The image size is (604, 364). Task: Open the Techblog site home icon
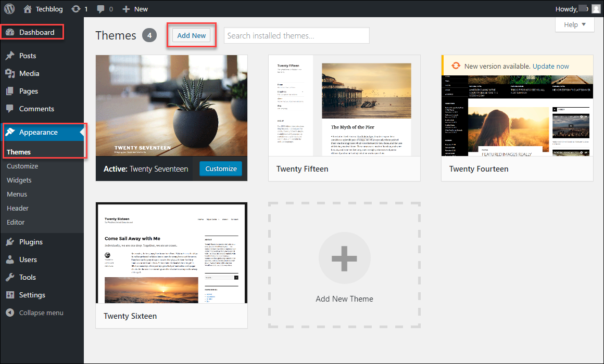pos(28,9)
